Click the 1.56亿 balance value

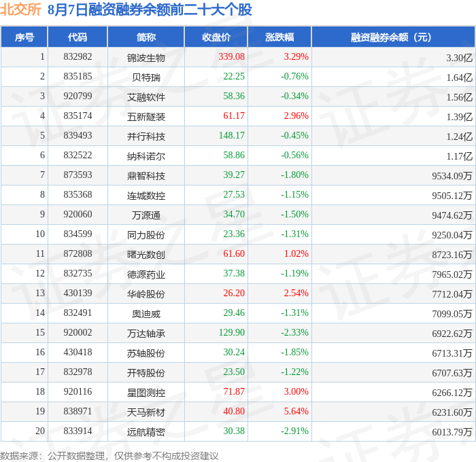(459, 97)
